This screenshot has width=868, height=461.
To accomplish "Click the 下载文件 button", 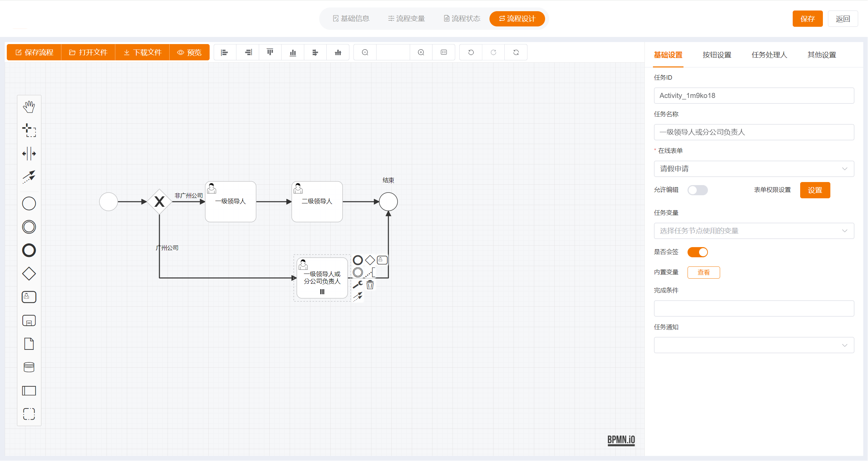I will [142, 52].
